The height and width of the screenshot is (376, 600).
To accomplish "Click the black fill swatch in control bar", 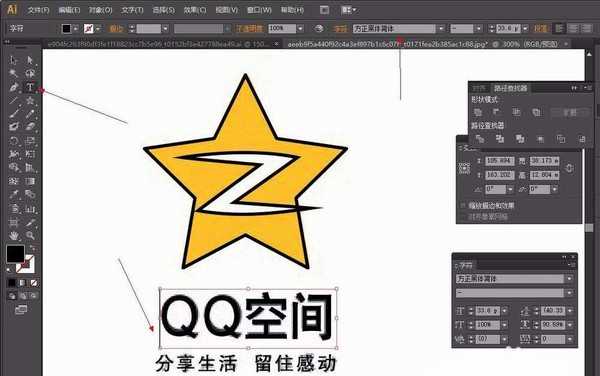I will coord(67,29).
